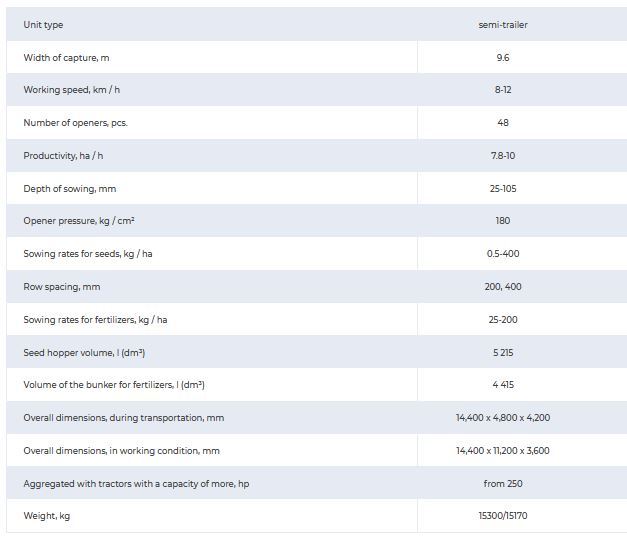627x543 pixels.
Task: Click the "Aggregated with tractors" row label
Action: (x=135, y=484)
